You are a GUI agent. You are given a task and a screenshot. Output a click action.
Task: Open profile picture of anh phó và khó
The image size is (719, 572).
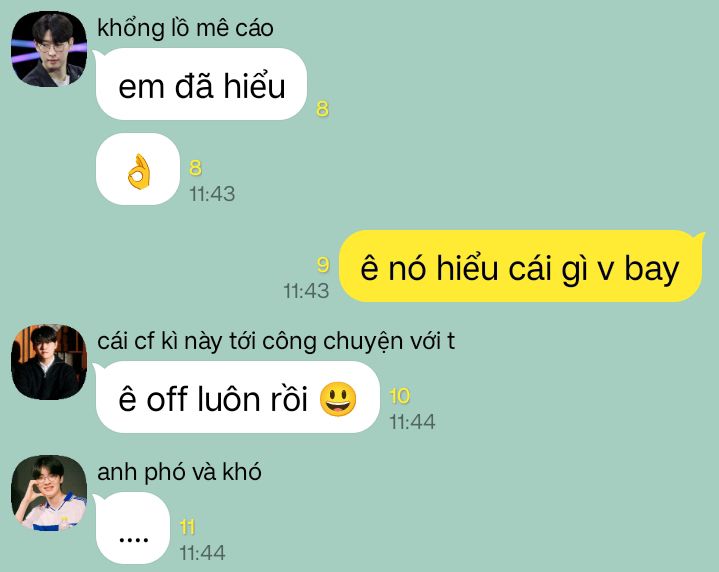point(49,493)
